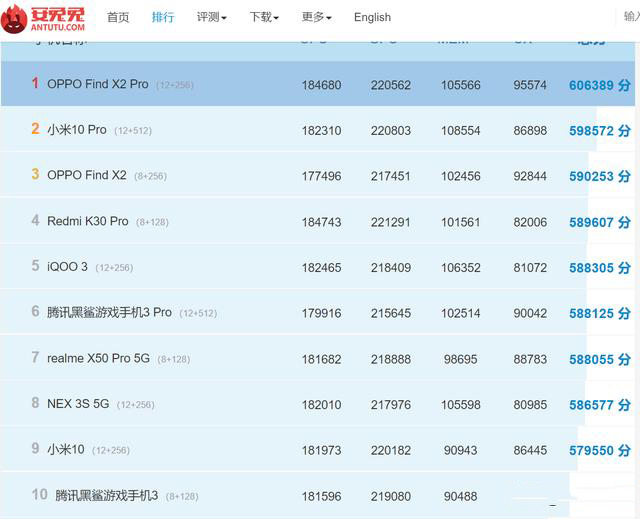Click GPU score 220803
Image resolution: width=640 pixels, height=519 pixels.
click(x=391, y=131)
